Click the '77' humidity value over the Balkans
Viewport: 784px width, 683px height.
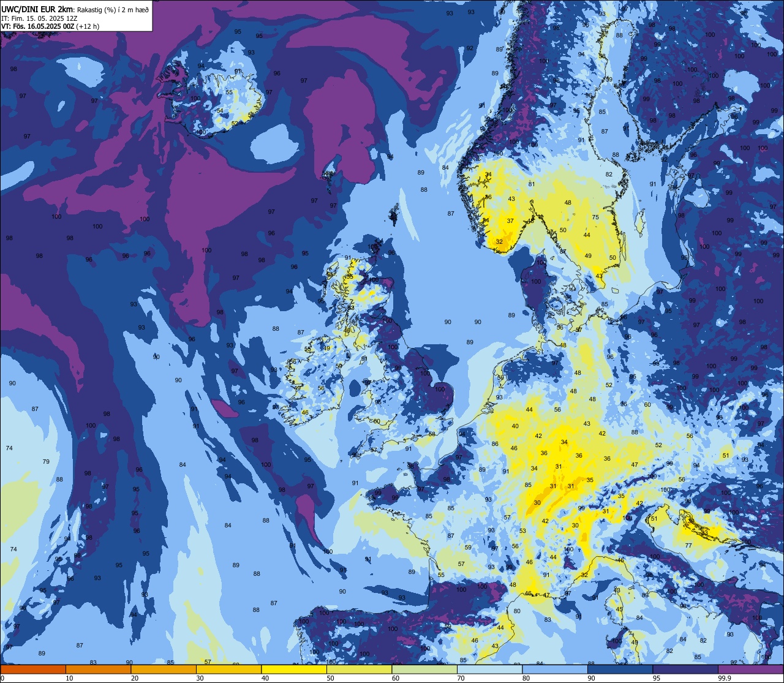click(688, 545)
